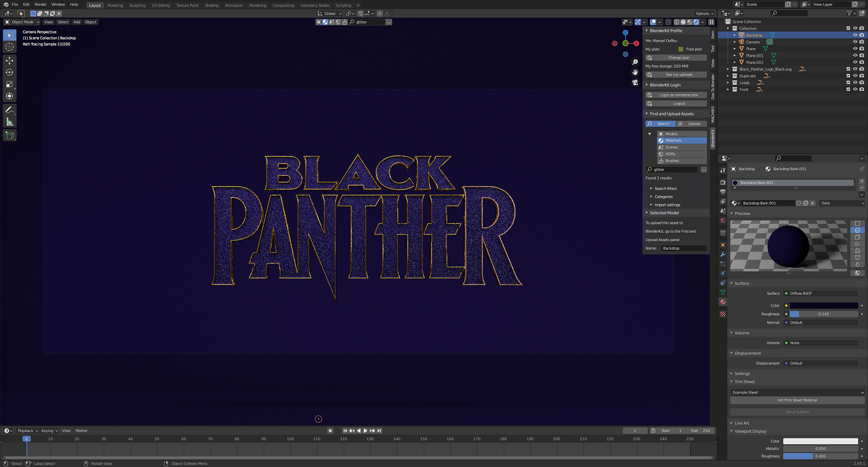Click Init Trim Sheet Material button
Screen dimensions: 868x467
pyautogui.click(x=797, y=400)
